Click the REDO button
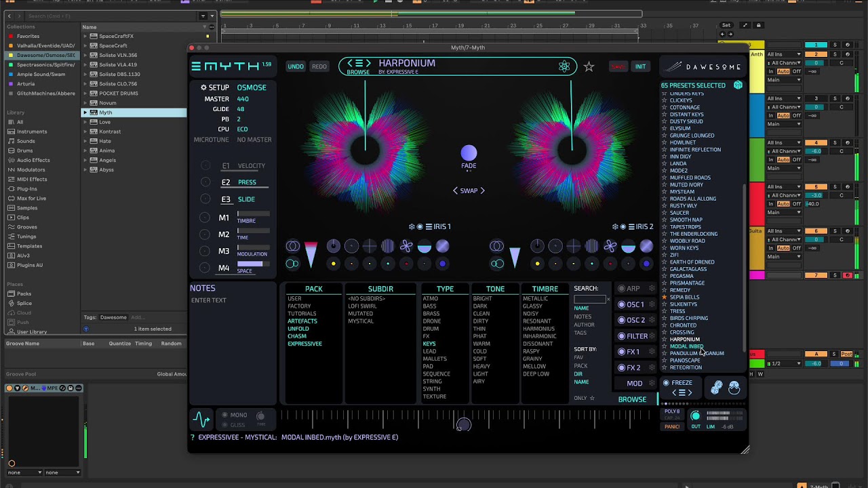Image resolution: width=868 pixels, height=488 pixels. click(319, 66)
